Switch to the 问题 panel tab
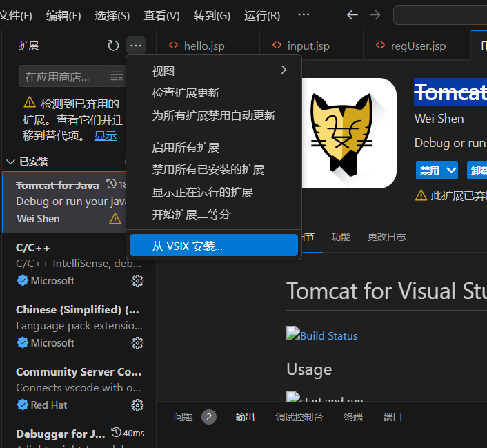Image resolution: width=487 pixels, height=448 pixels. (x=183, y=417)
